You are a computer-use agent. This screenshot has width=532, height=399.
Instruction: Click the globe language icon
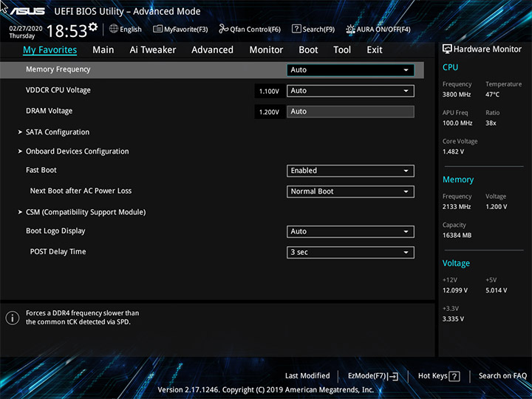click(114, 29)
